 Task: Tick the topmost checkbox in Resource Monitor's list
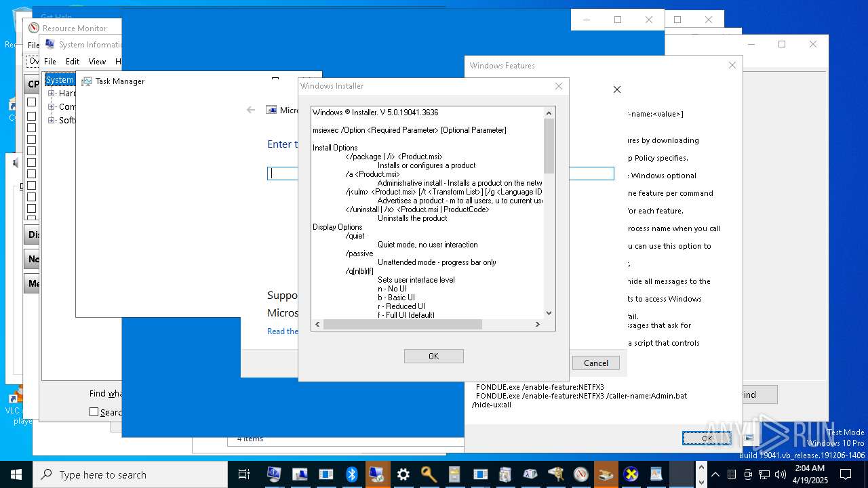point(31,102)
